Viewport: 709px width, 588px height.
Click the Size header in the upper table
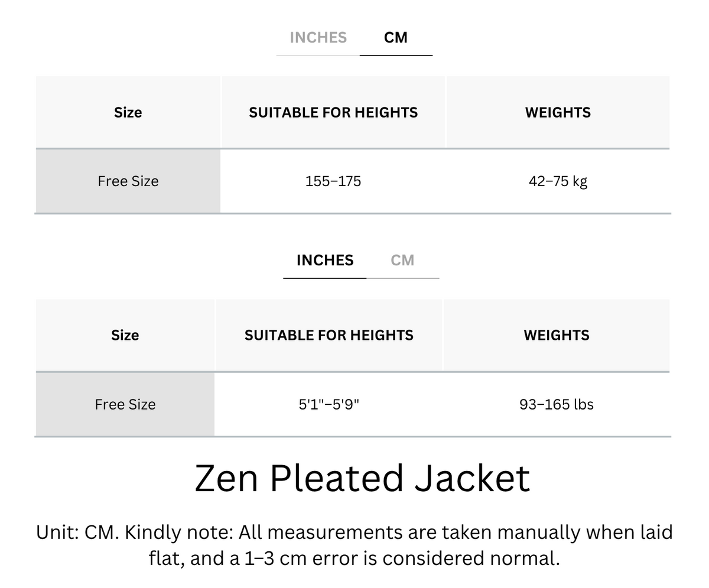pos(128,112)
